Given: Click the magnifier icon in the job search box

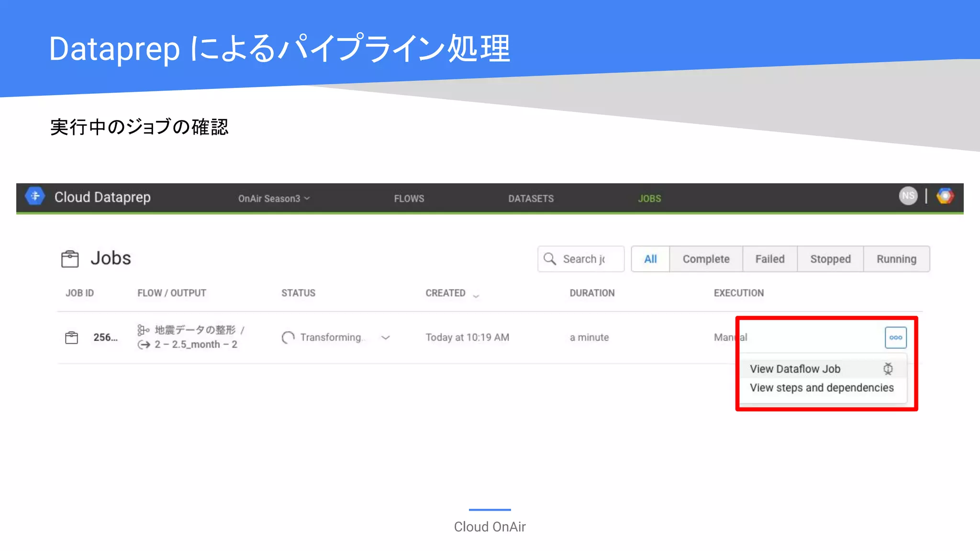Looking at the screenshot, I should click(x=550, y=259).
